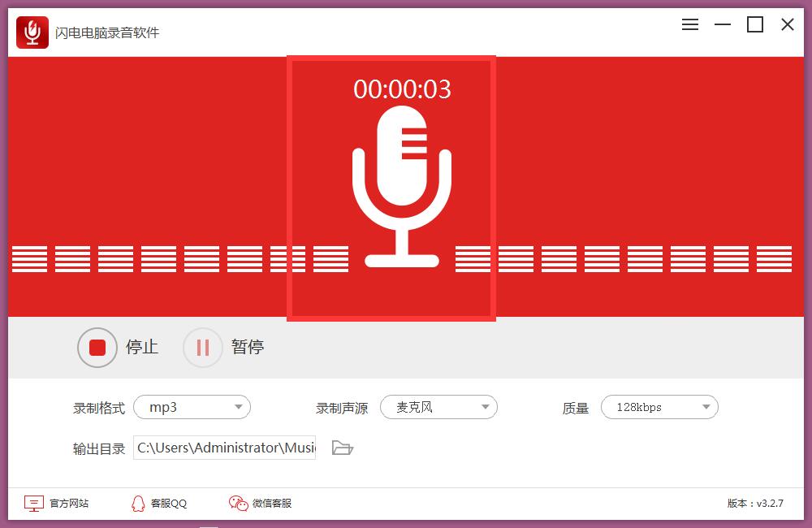Open the hamburger menu in title bar
This screenshot has width=812, height=528.
(689, 24)
